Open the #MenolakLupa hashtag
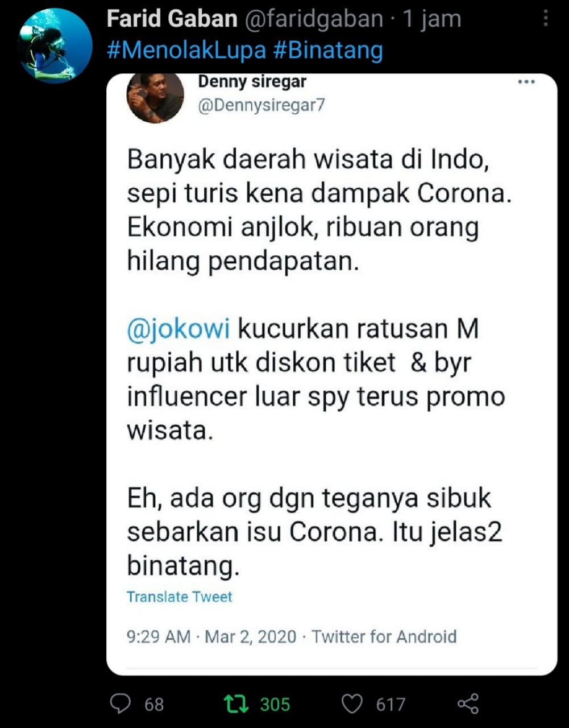569x728 pixels. tap(186, 51)
